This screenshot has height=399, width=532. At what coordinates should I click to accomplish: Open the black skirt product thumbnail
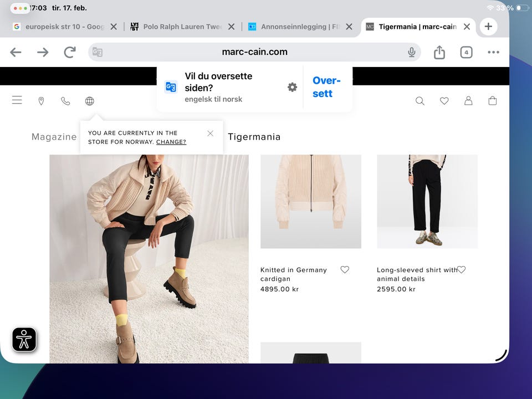coord(311,353)
